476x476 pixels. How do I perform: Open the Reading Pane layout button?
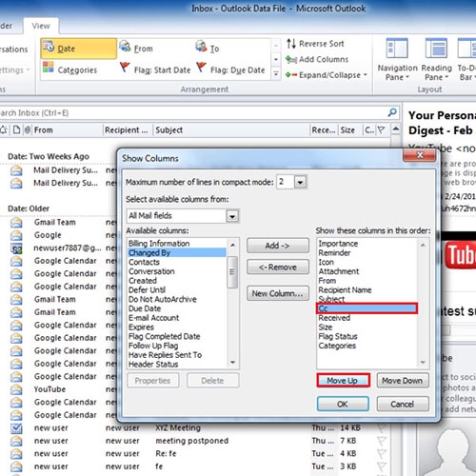436,60
